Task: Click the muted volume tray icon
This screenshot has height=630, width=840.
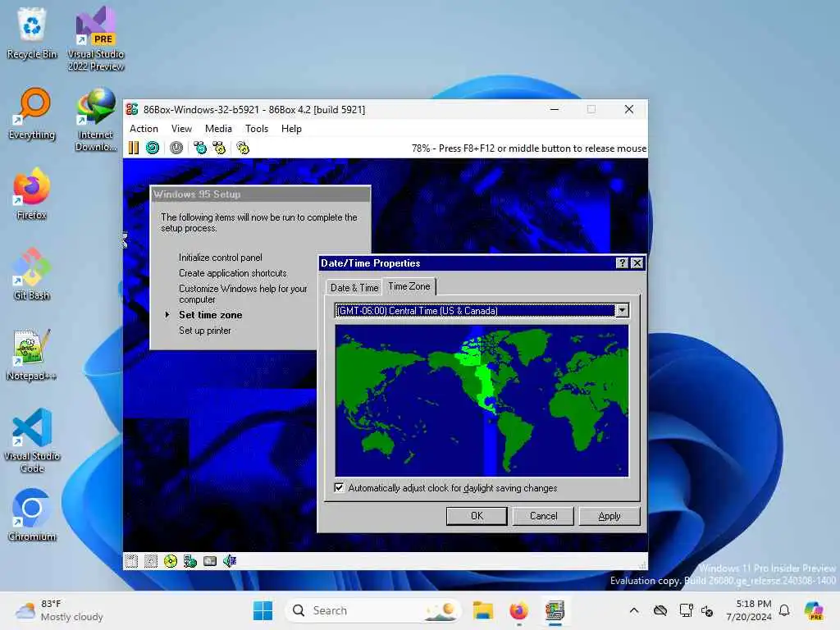Action: pyautogui.click(x=708, y=610)
